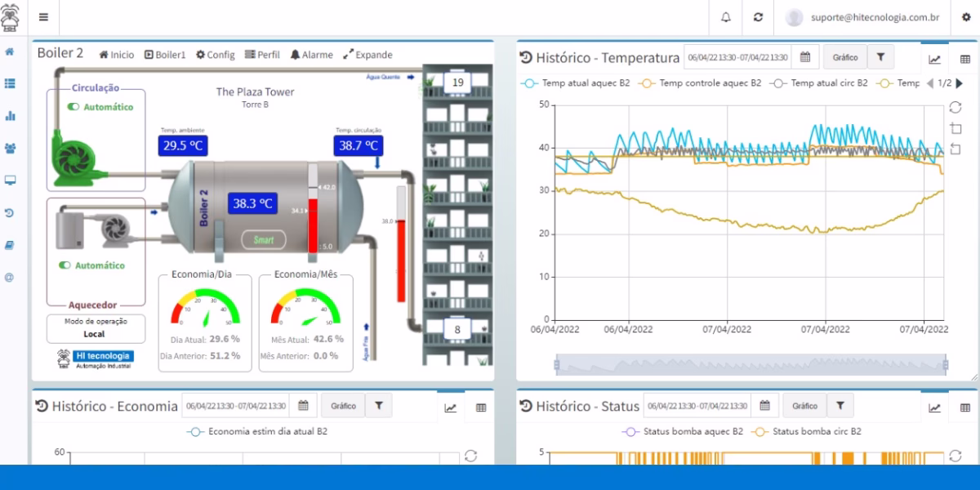
Task: Click filter icon in Histórico - Temperatura
Action: tap(880, 57)
